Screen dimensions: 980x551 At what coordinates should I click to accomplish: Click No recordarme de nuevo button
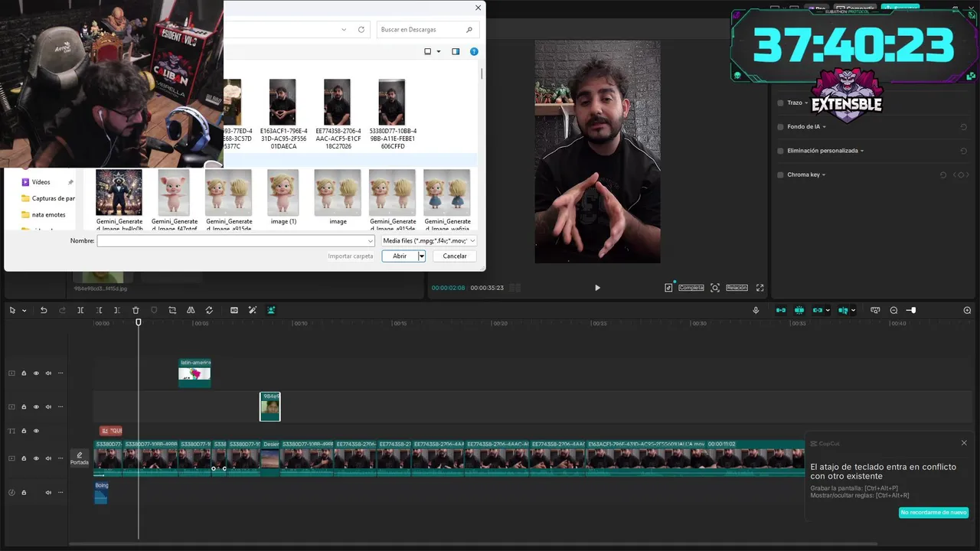(x=933, y=512)
